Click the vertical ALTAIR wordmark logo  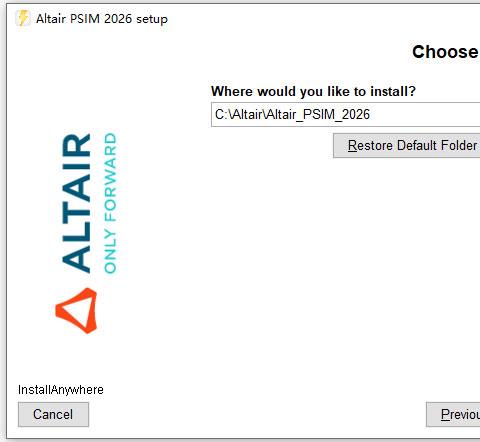pos(76,203)
